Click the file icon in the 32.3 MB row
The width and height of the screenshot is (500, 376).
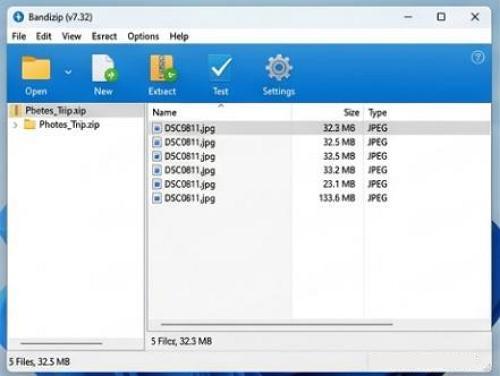point(157,128)
